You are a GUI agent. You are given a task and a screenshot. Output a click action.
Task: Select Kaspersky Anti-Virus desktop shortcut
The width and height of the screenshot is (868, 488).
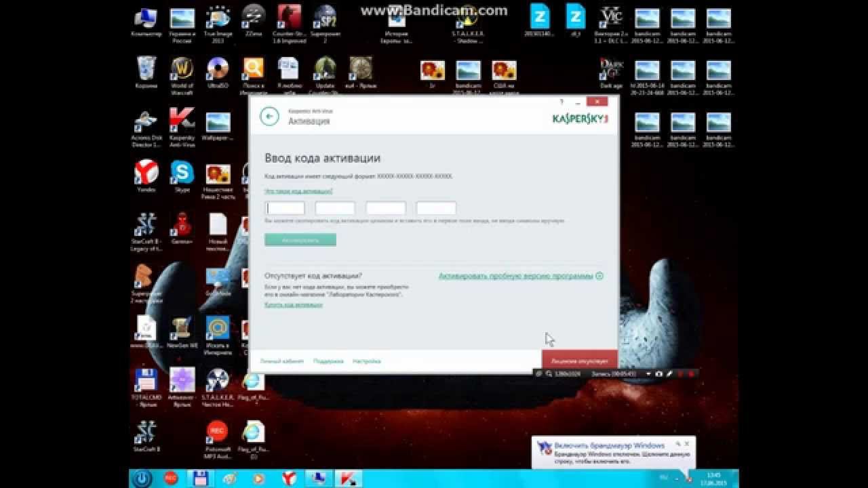pos(182,128)
